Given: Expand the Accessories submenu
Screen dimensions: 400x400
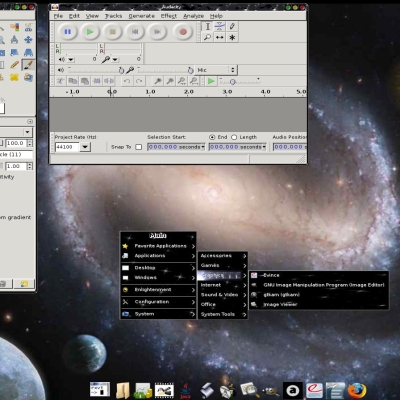Looking at the screenshot, I should [x=223, y=256].
